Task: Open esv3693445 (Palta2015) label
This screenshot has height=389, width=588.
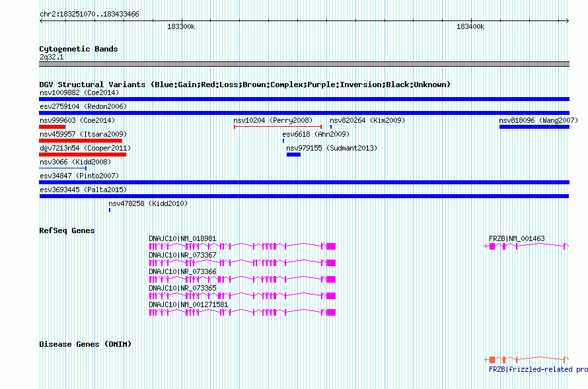Action: point(83,190)
